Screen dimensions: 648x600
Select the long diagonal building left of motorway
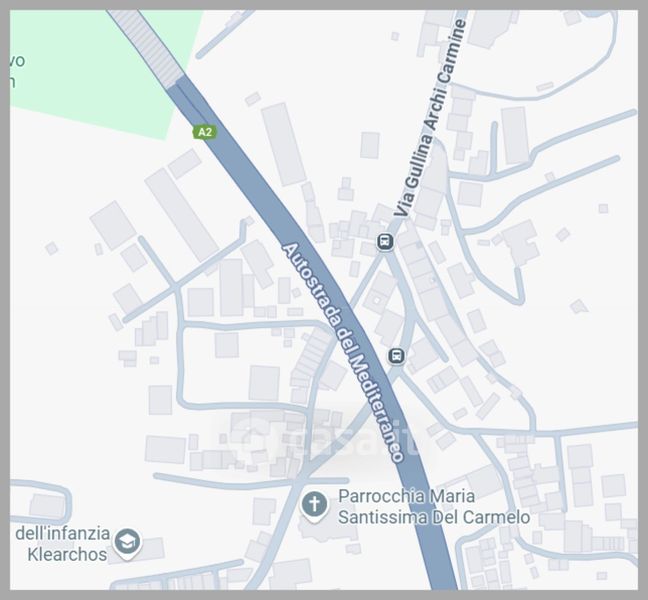click(182, 215)
